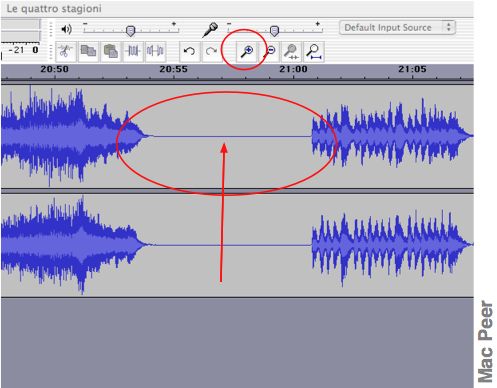This screenshot has width=497, height=388.
Task: Redo the last undone edit
Action: pos(211,51)
